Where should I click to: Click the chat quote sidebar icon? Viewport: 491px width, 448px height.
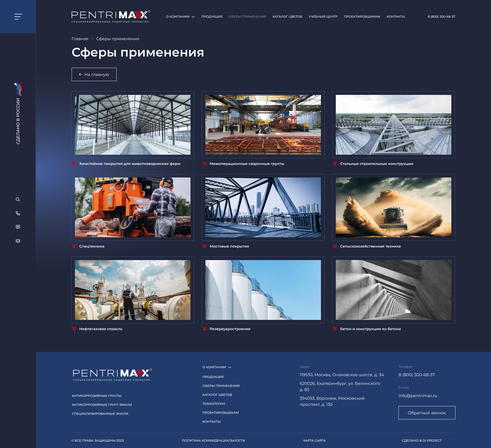pos(18,227)
